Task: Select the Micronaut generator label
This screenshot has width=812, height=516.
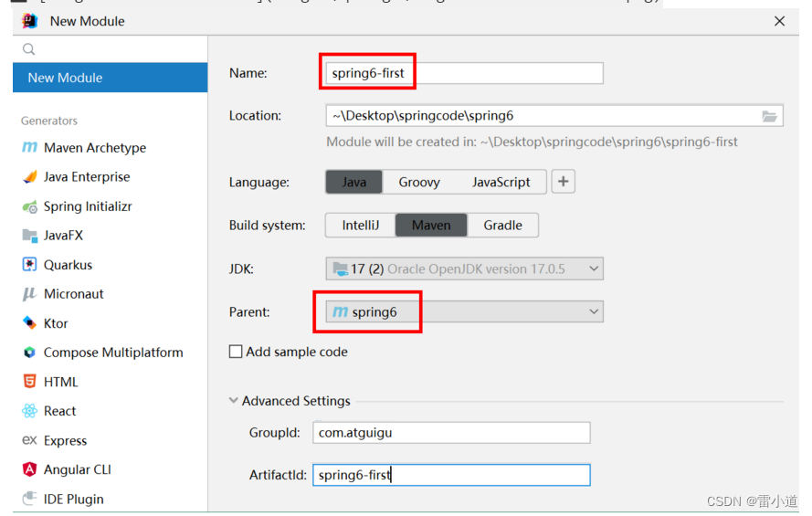Action: pyautogui.click(x=74, y=294)
